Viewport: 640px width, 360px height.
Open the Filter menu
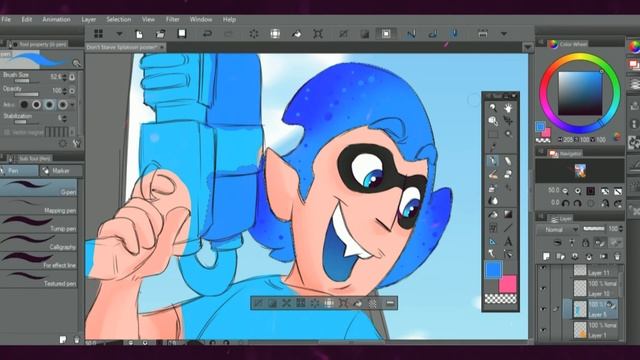click(x=173, y=19)
